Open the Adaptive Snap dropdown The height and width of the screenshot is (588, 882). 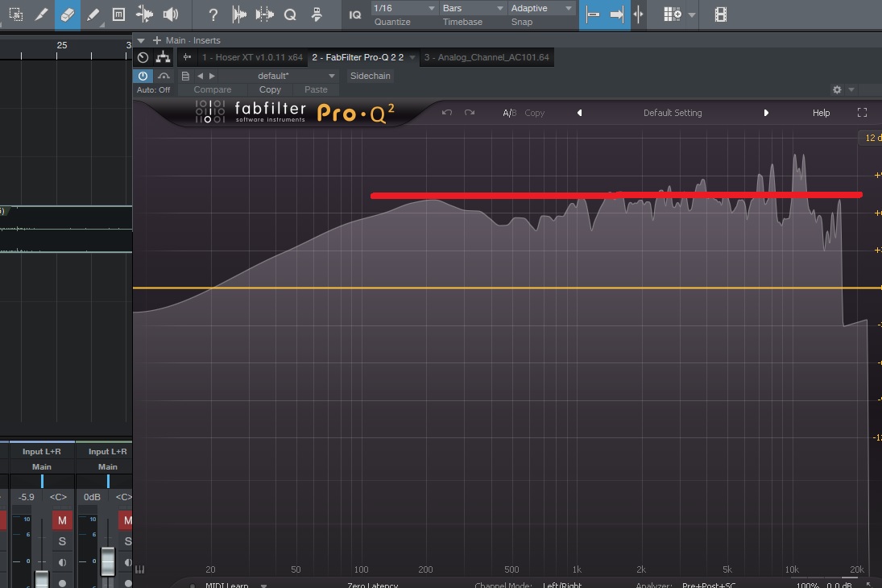541,8
